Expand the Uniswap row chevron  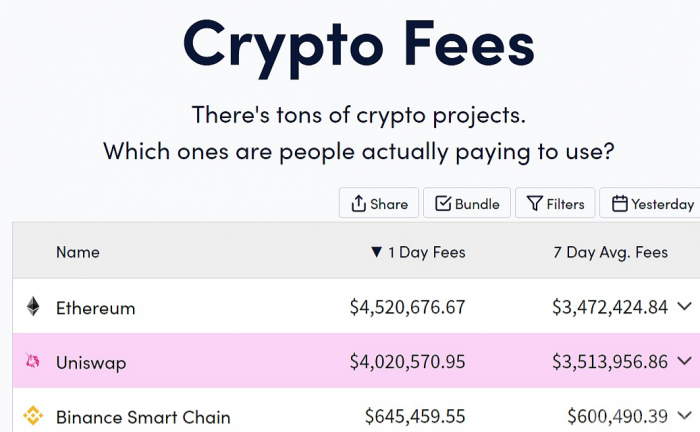pyautogui.click(x=684, y=361)
